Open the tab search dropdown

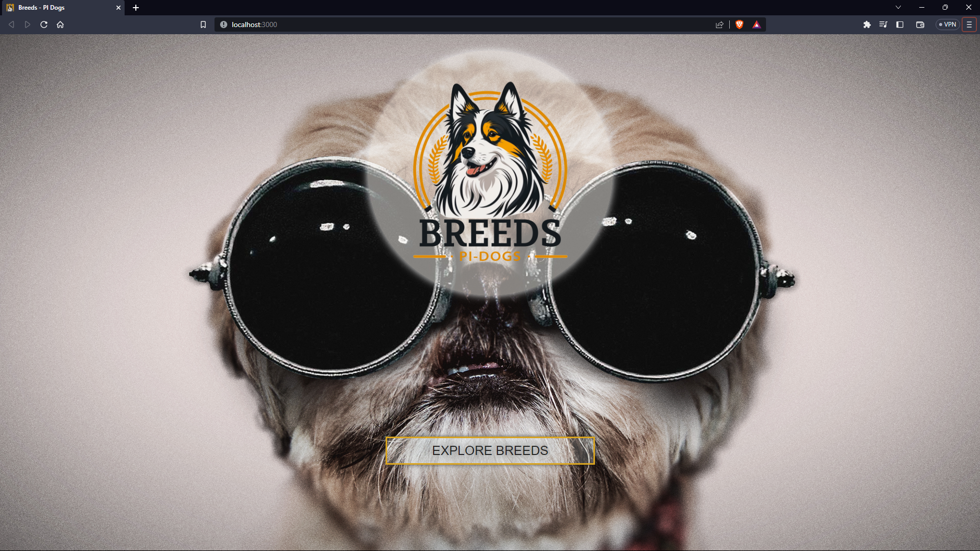[x=898, y=7]
